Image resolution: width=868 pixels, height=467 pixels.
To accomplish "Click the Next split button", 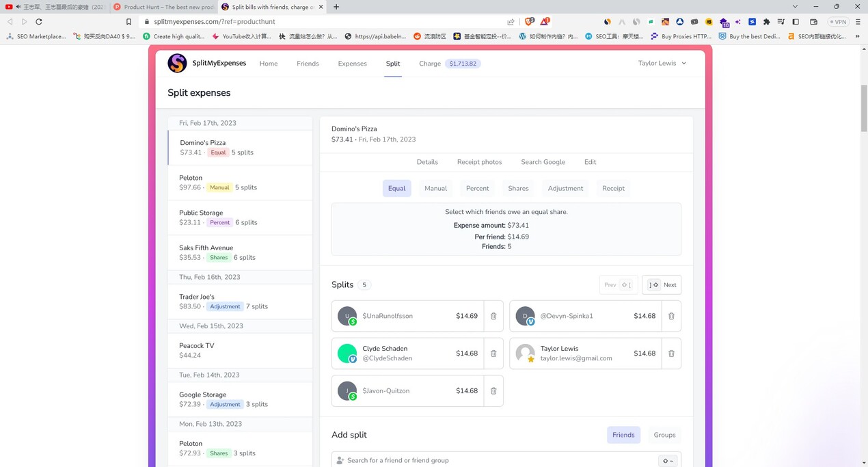I will pos(662,284).
